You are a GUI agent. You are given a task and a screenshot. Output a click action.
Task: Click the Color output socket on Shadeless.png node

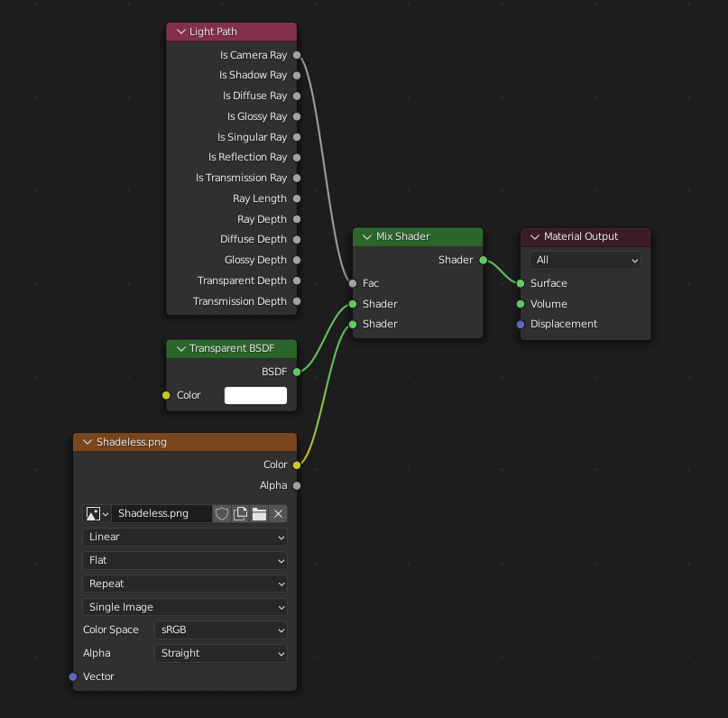click(297, 464)
